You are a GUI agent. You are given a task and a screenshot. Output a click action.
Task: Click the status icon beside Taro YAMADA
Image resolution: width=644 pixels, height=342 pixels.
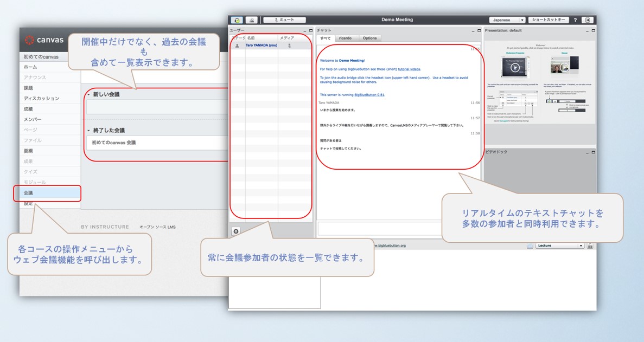tap(238, 46)
